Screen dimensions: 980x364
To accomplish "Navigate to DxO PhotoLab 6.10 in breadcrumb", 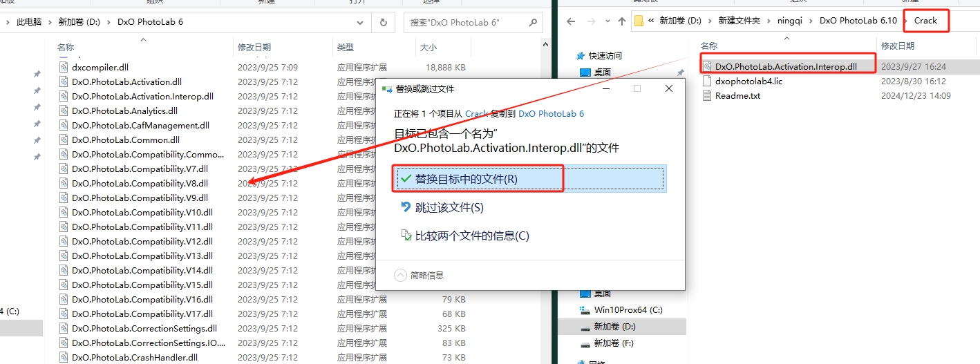I will point(858,21).
